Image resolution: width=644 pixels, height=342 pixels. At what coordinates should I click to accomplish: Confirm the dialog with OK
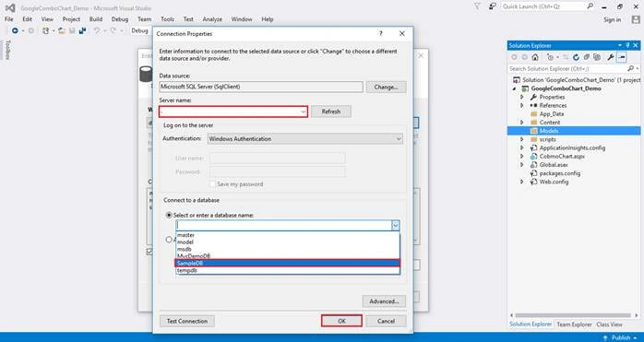click(x=341, y=321)
